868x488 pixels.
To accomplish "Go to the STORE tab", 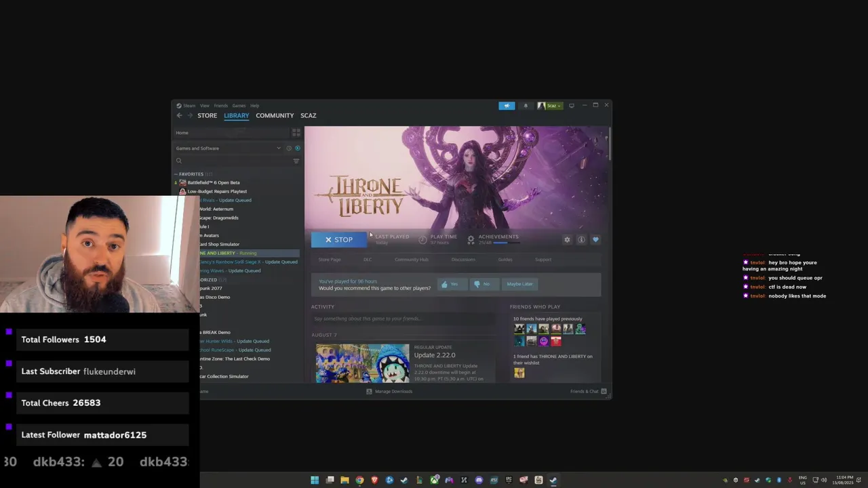I will coord(207,115).
